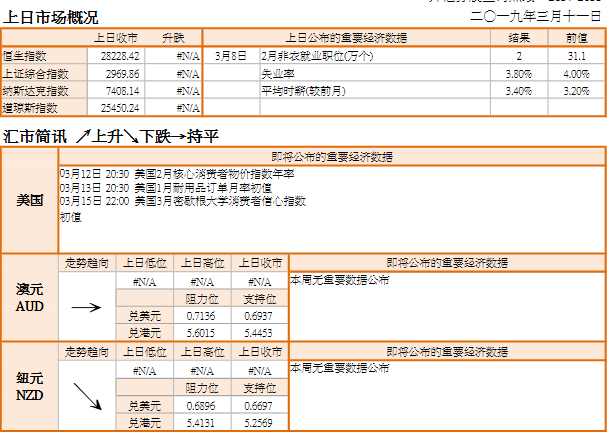The image size is (608, 432).
Task: Select the 失业率 result cell 3.80%
Action: (518, 74)
